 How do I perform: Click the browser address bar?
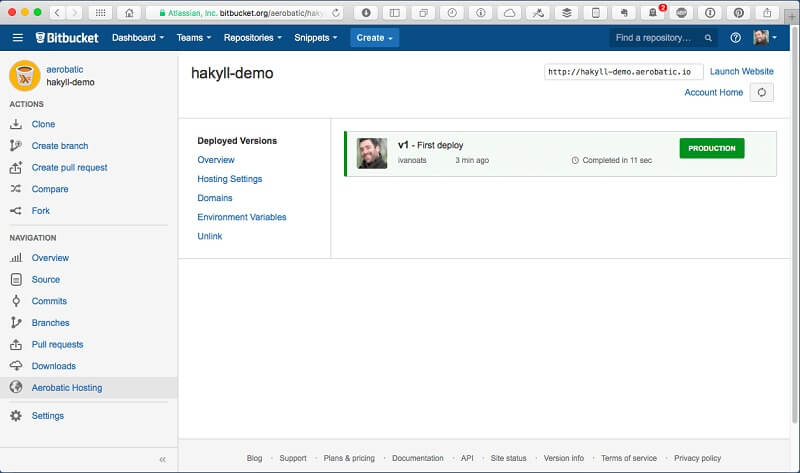pos(245,13)
